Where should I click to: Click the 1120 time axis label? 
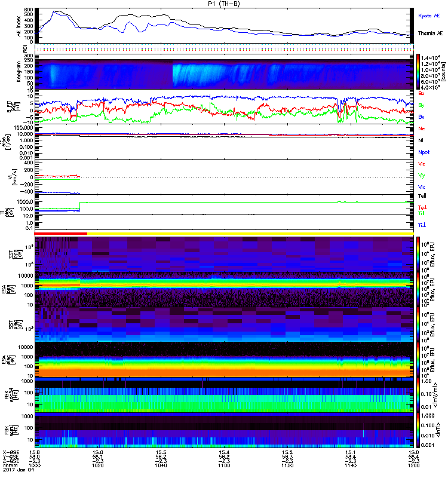point(287,465)
